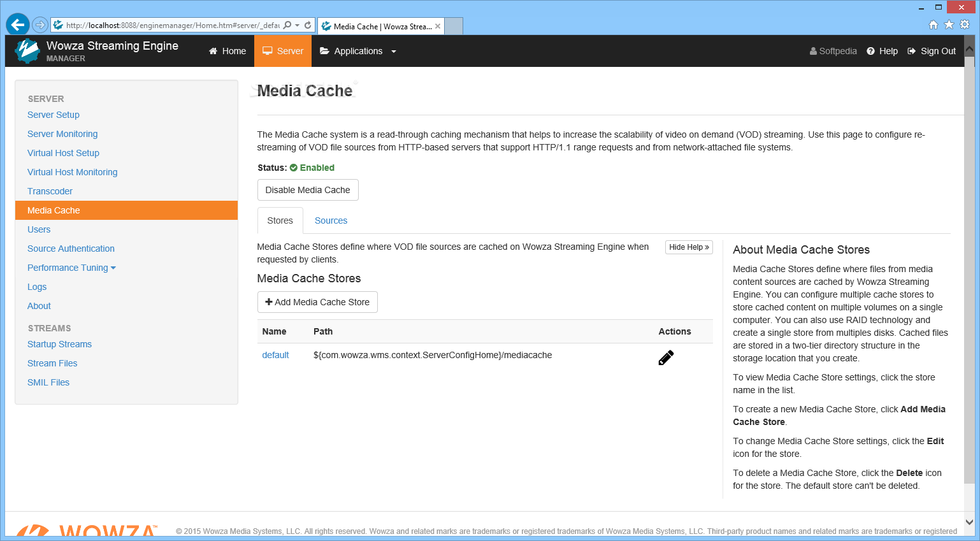Close the Media Cache browser tab
This screenshot has height=541, width=980.
pos(438,26)
